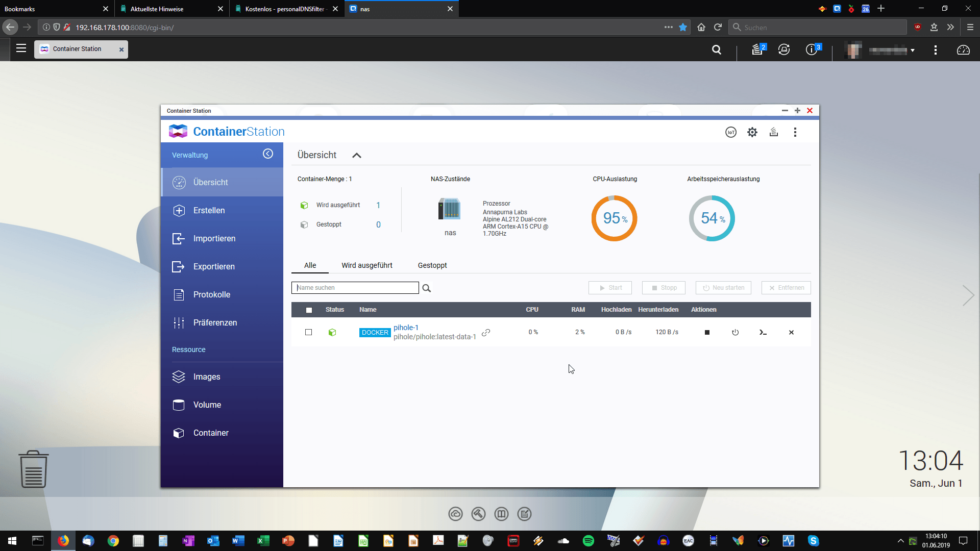Screen dimensions: 980x551
Task: Open Images under Ressource
Action: tap(222, 377)
